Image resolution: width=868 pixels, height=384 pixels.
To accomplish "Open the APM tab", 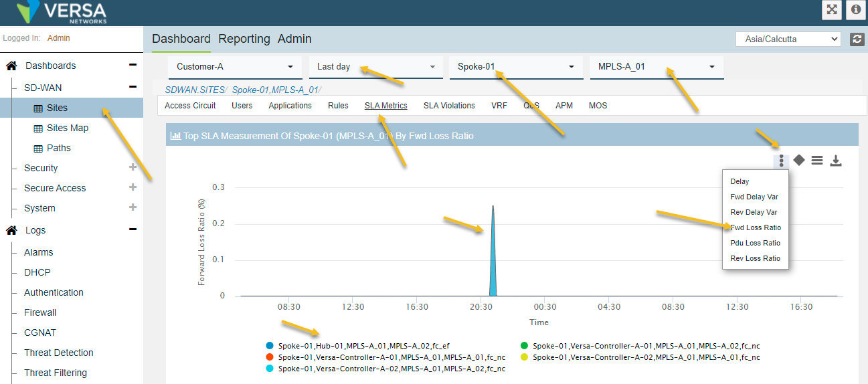I will pos(564,106).
